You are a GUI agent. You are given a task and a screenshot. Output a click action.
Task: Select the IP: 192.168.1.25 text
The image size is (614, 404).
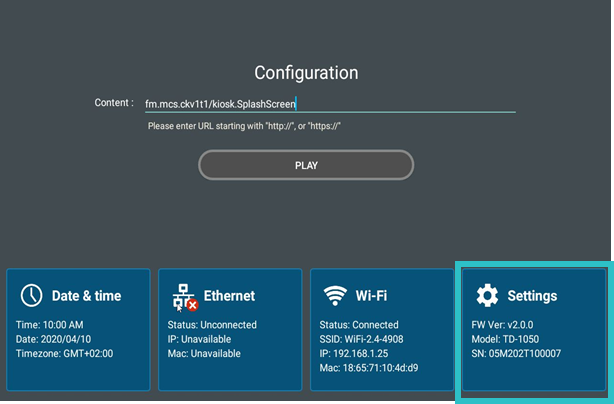click(354, 354)
